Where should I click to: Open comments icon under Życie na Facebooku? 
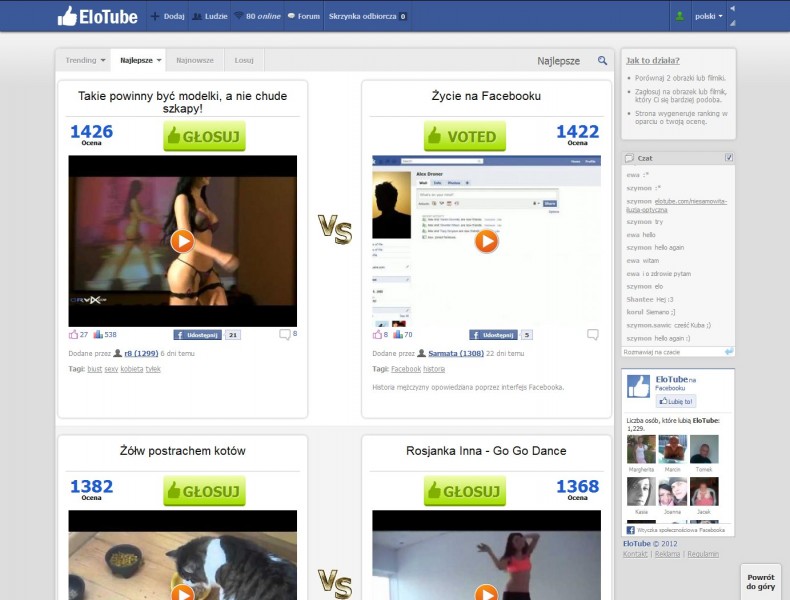point(592,334)
